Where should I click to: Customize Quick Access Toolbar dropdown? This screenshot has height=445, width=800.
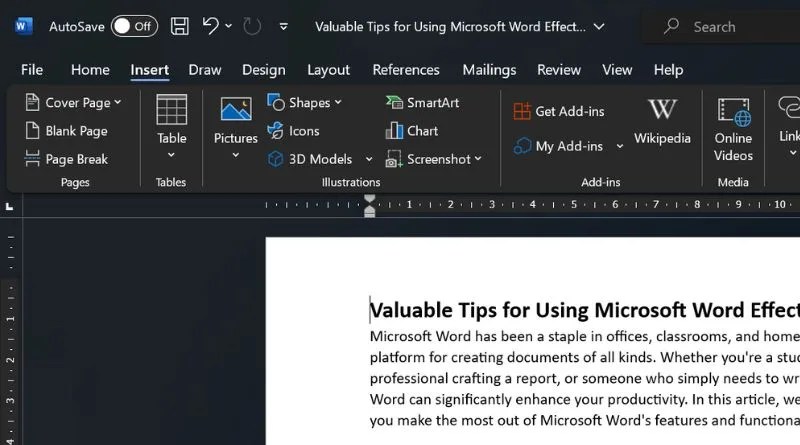coord(284,27)
